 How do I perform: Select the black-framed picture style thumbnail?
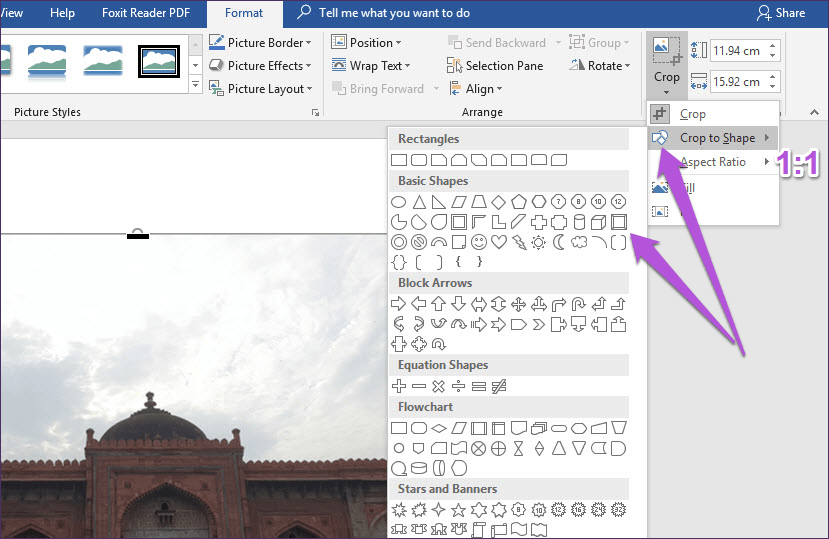(158, 59)
